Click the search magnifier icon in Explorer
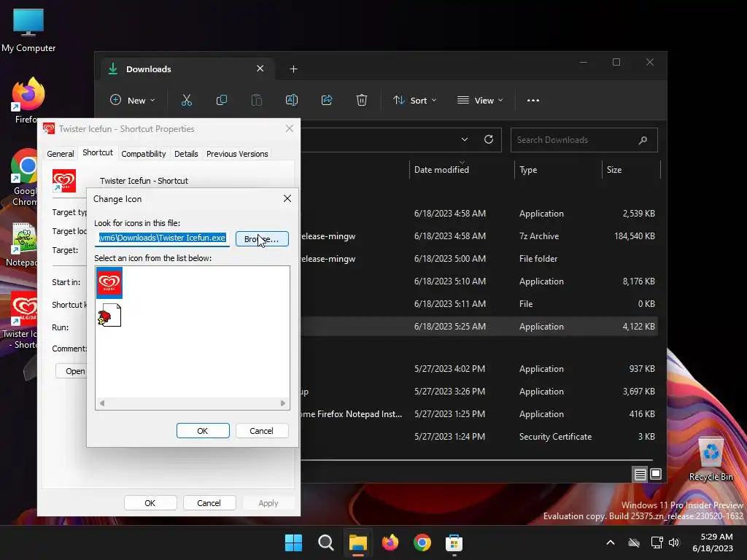Image resolution: width=747 pixels, height=560 pixels. point(643,140)
